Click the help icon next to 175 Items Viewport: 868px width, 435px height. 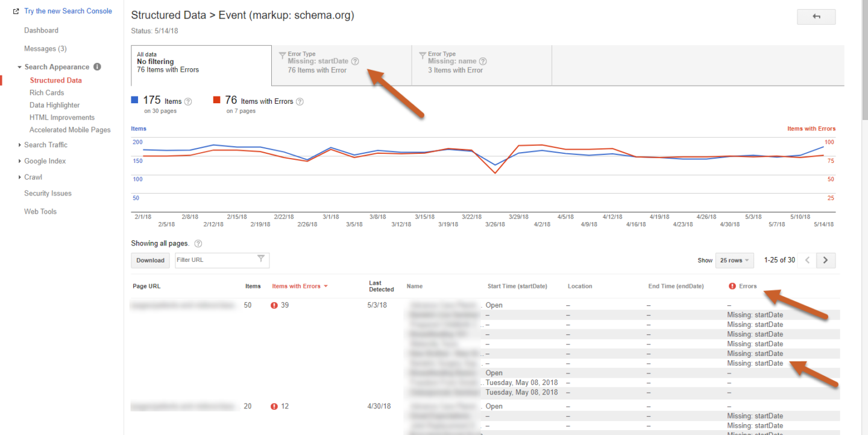pyautogui.click(x=188, y=102)
